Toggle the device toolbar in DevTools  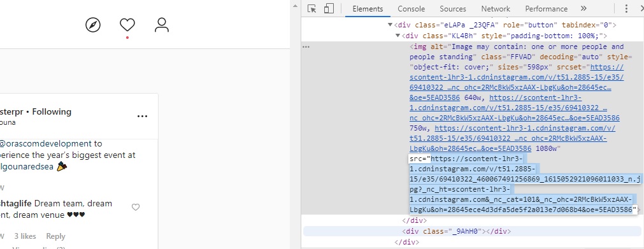(x=329, y=9)
